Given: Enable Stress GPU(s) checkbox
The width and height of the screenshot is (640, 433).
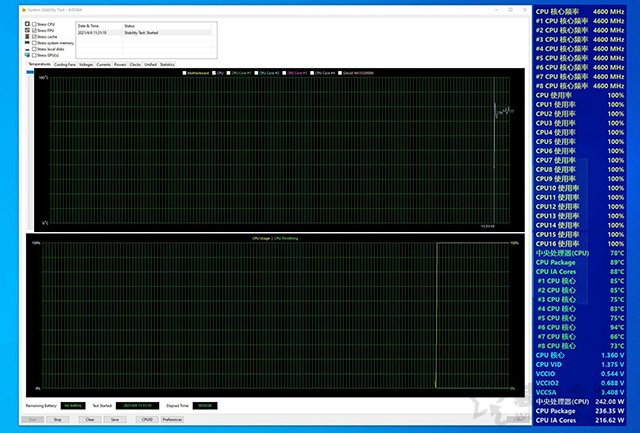Looking at the screenshot, I should click(x=34, y=55).
